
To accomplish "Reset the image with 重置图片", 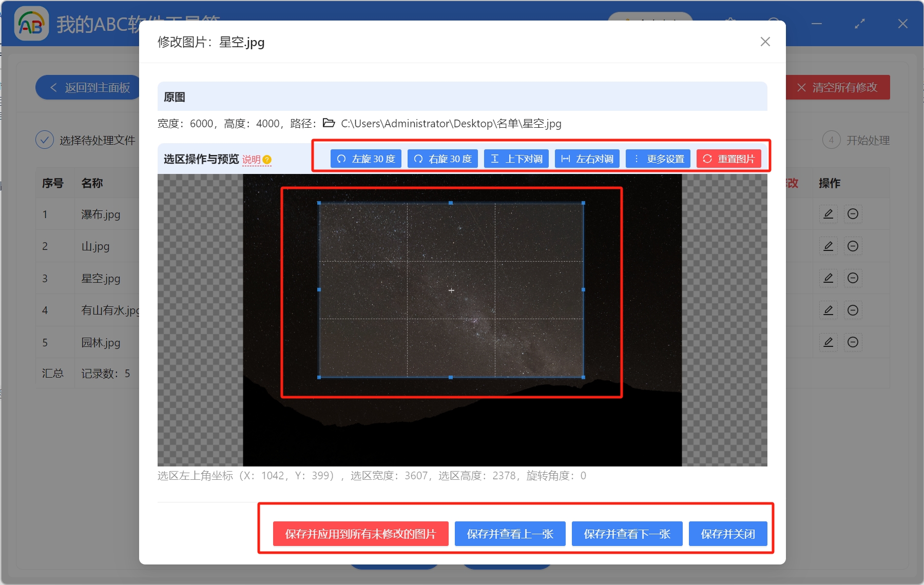I will click(728, 159).
